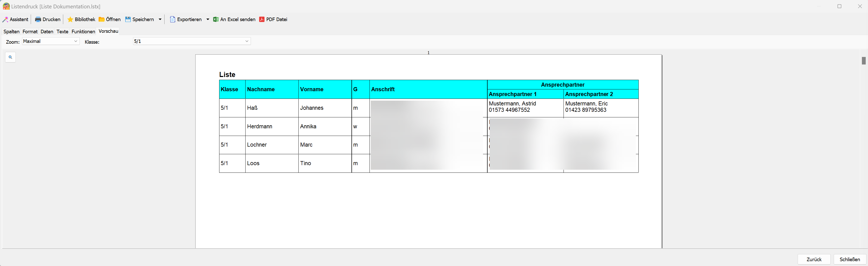Expand the Speichern dropdown arrow
The width and height of the screenshot is (868, 266).
coord(160,20)
